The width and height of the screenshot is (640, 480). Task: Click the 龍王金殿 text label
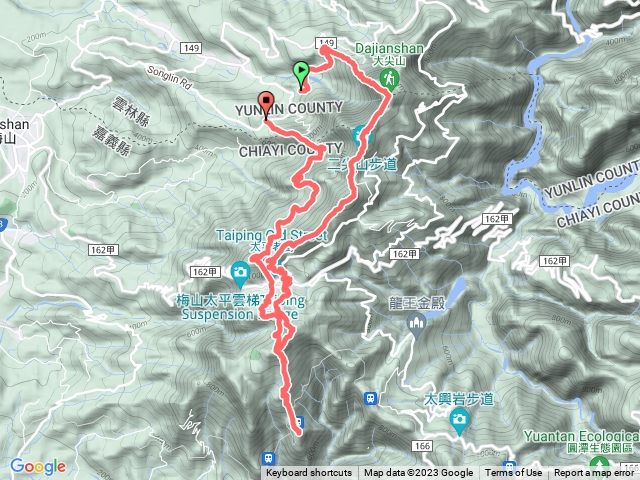click(x=417, y=304)
